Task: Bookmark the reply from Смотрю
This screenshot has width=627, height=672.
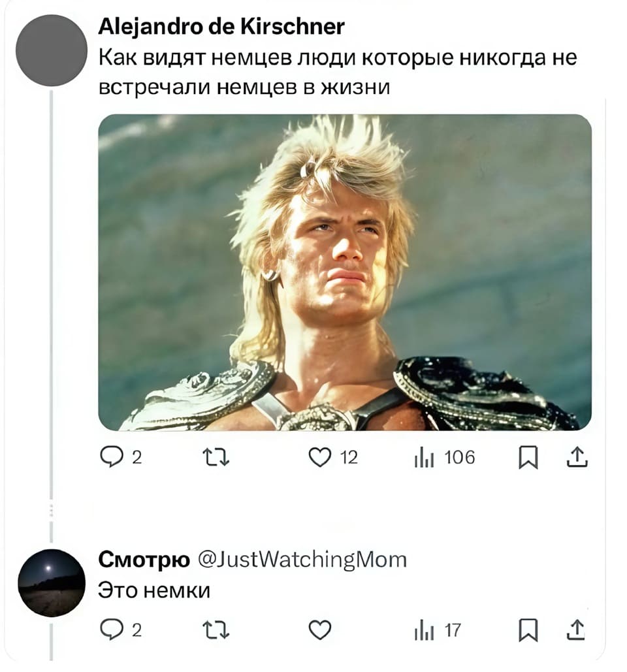Action: click(x=528, y=630)
